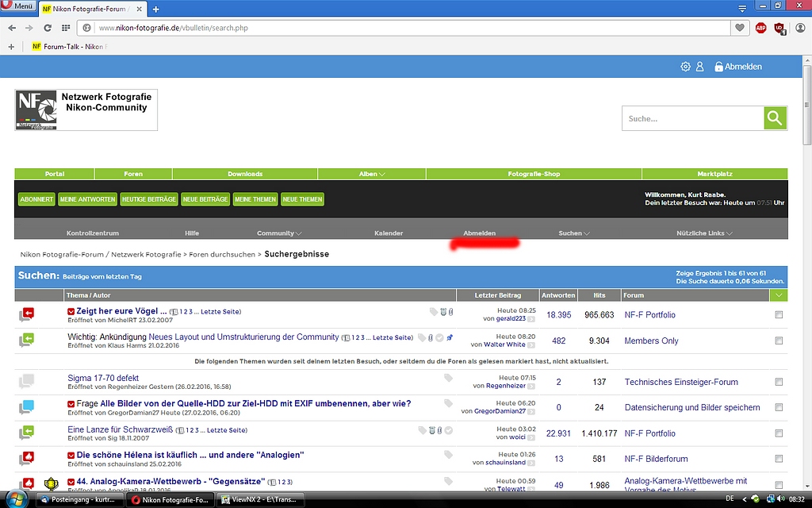Open the Portal tab
This screenshot has width=812, height=508.
coord(55,174)
